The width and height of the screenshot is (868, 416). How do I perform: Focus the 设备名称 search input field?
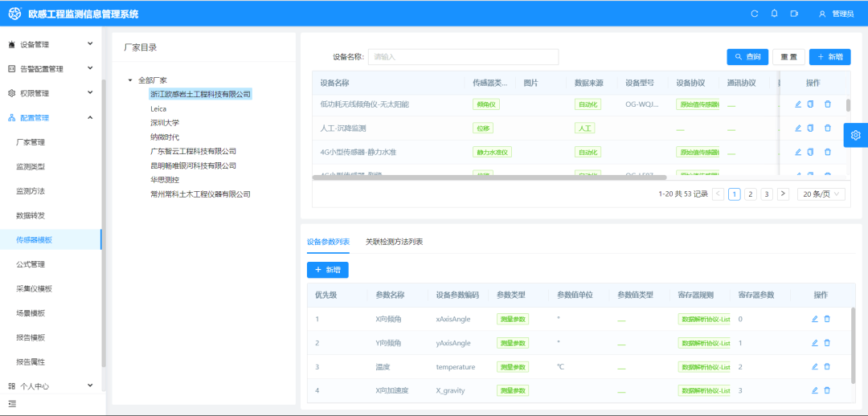click(x=464, y=57)
